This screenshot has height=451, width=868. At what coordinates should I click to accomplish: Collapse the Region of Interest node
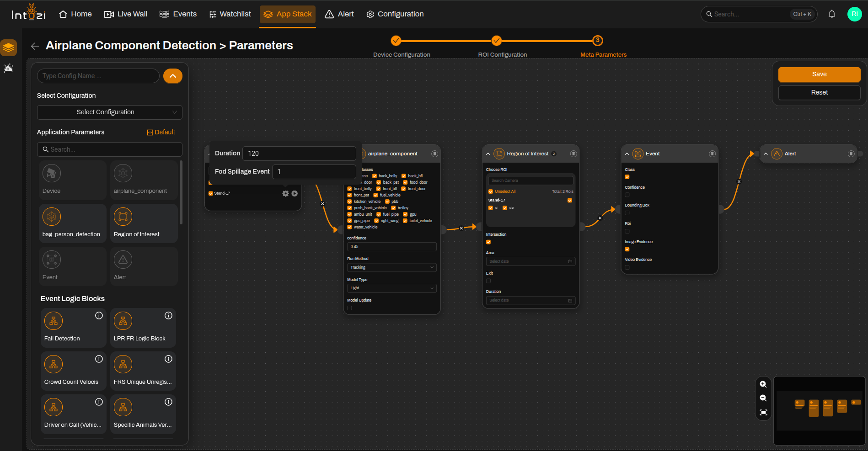(x=488, y=154)
